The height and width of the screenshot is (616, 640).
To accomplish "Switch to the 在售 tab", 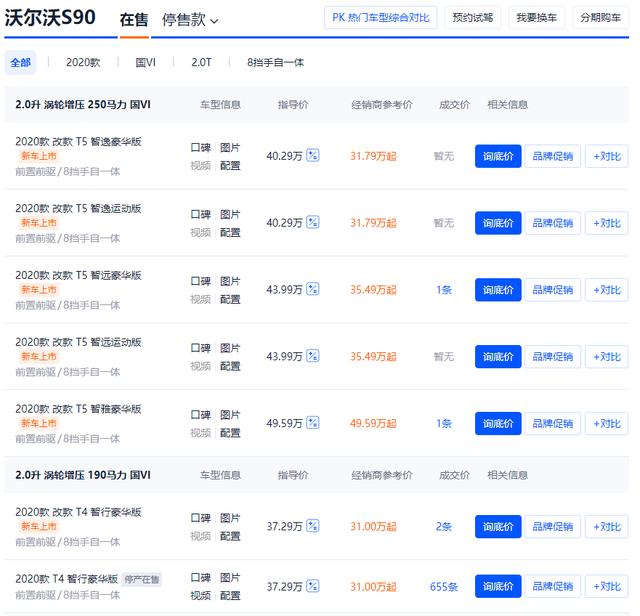I will coord(134,20).
